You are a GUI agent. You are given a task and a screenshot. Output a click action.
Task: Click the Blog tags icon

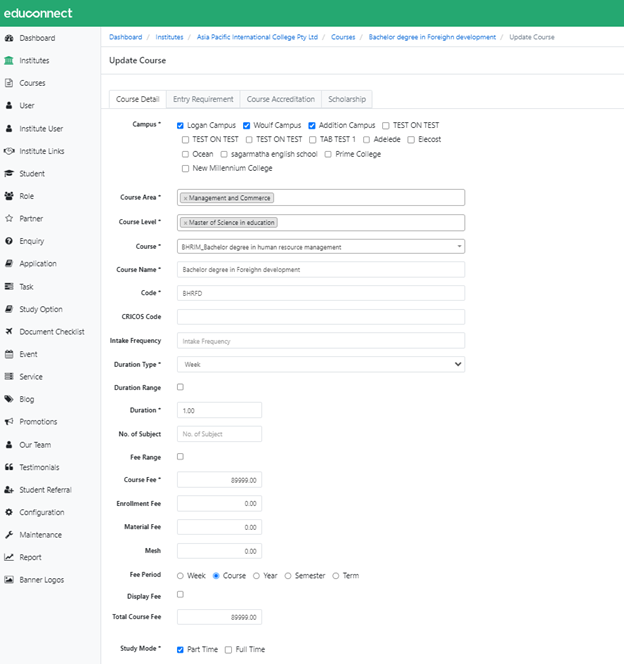point(9,399)
